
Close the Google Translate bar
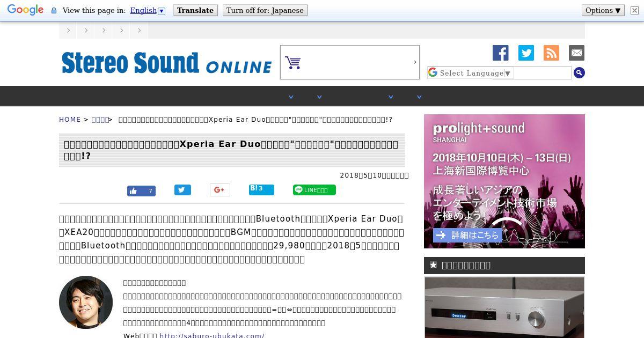click(x=634, y=10)
